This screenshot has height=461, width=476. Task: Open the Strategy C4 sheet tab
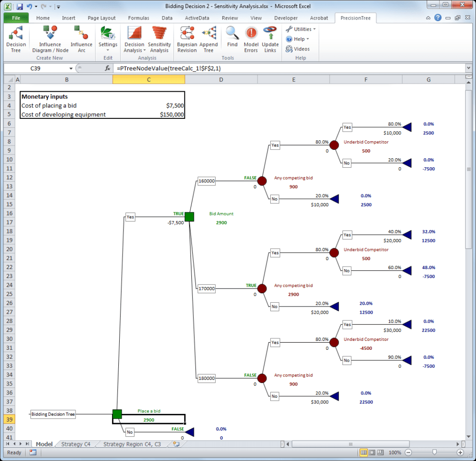pyautogui.click(x=75, y=444)
